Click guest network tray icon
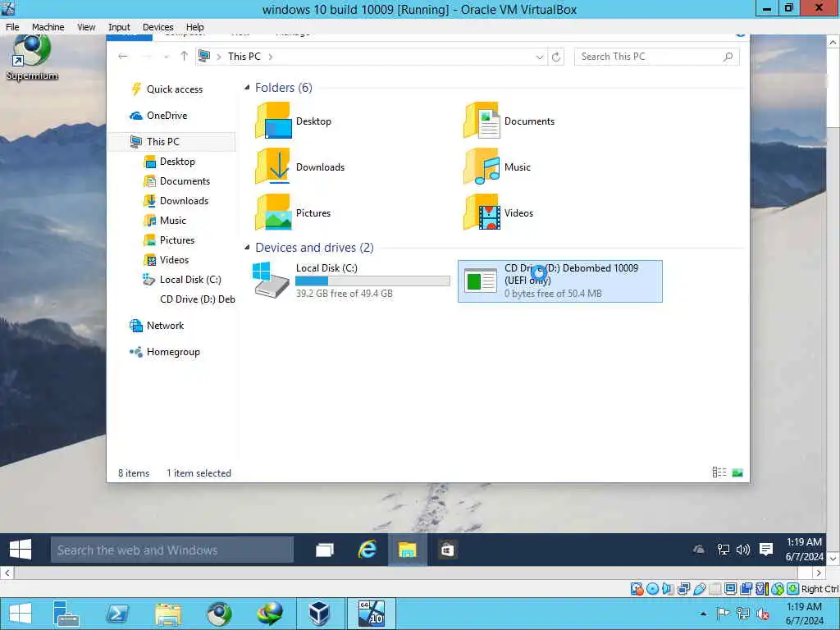This screenshot has height=630, width=840. tap(724, 549)
